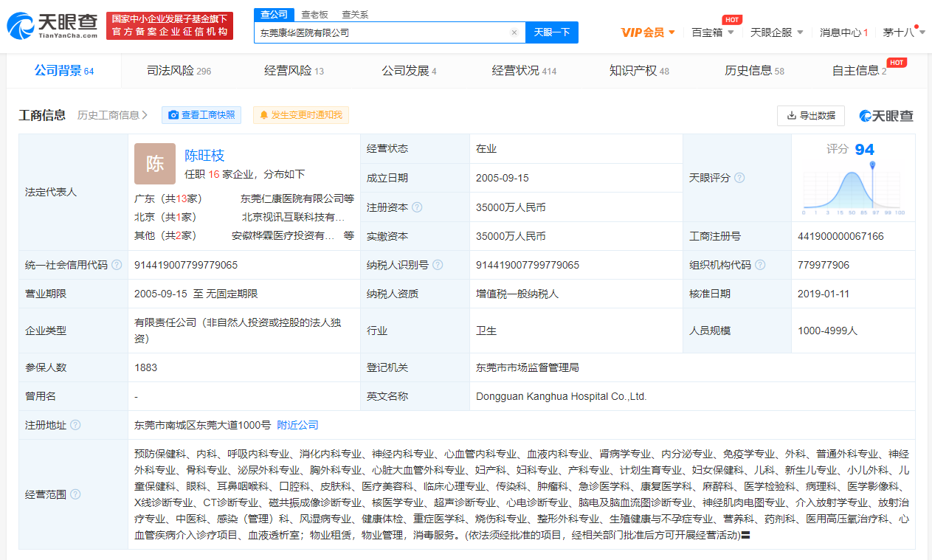Click 安徽桦霖医疗投资有… link
The height and width of the screenshot is (560, 932).
point(283,235)
